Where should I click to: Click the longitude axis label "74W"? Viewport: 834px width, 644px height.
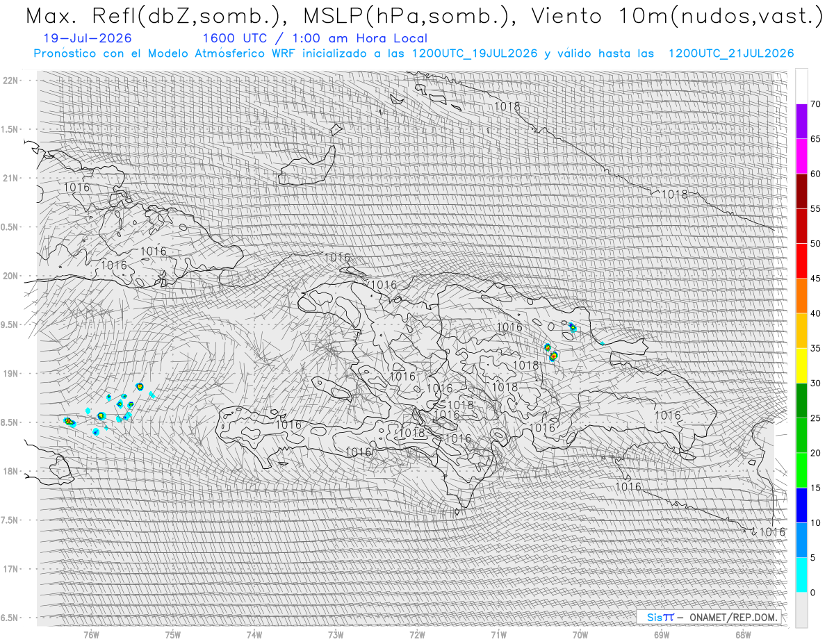[x=254, y=634]
